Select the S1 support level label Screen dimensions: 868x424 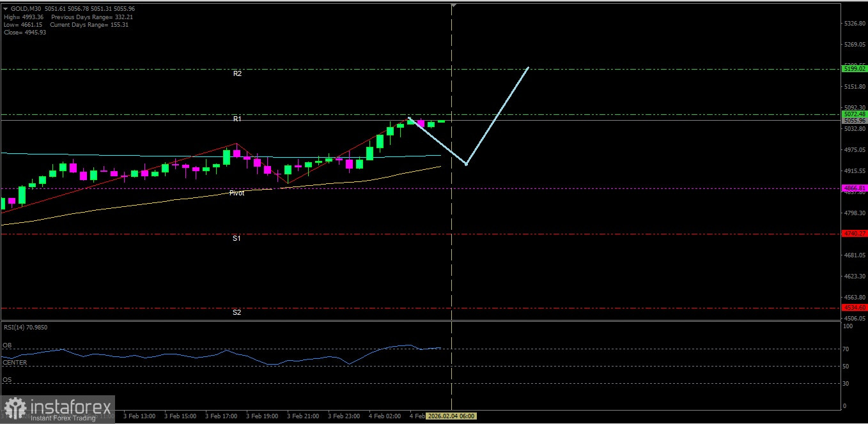pyautogui.click(x=236, y=238)
